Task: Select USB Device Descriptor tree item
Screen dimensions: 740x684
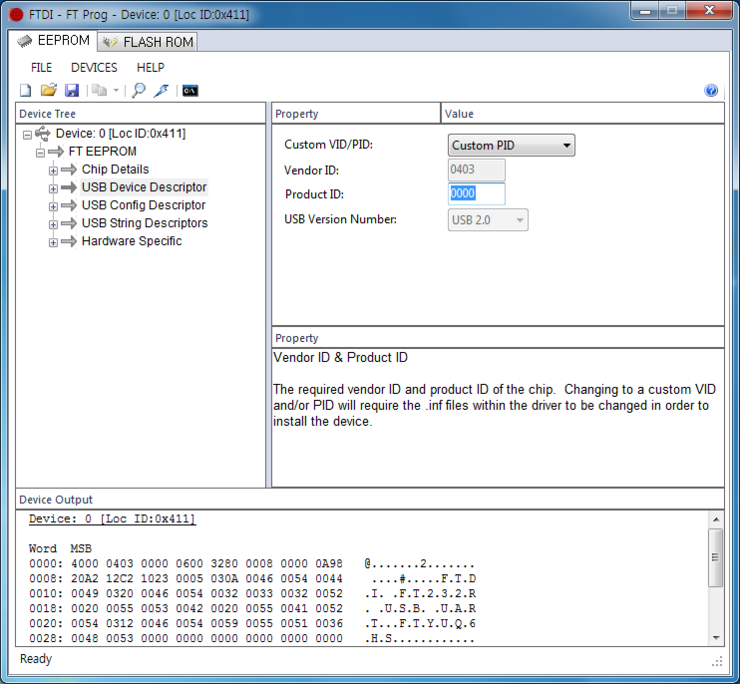Action: point(144,187)
